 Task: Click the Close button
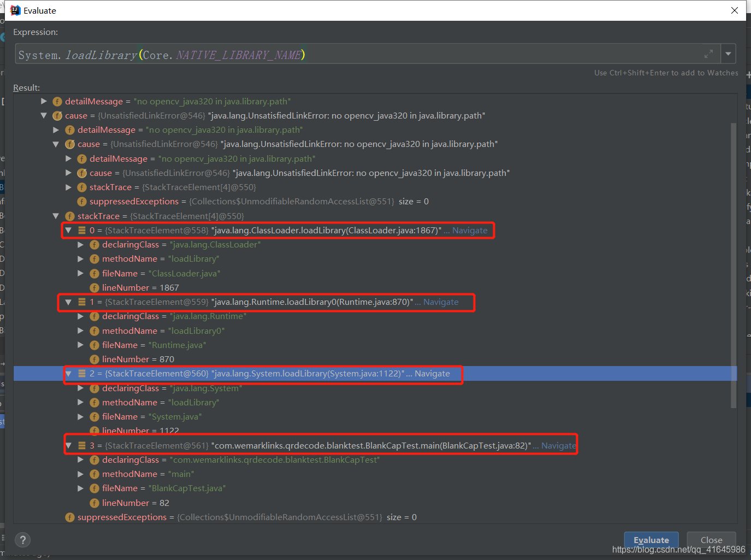tap(711, 539)
